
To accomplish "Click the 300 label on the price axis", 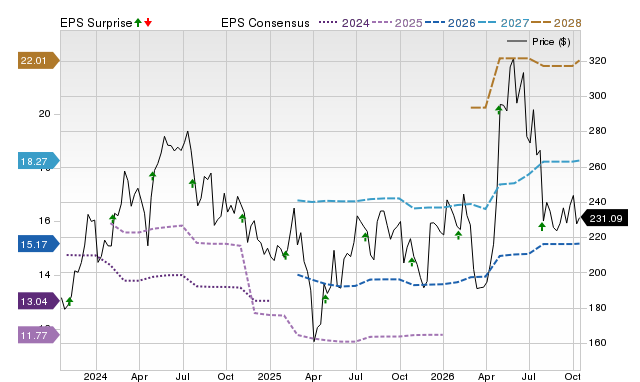I will (597, 96).
